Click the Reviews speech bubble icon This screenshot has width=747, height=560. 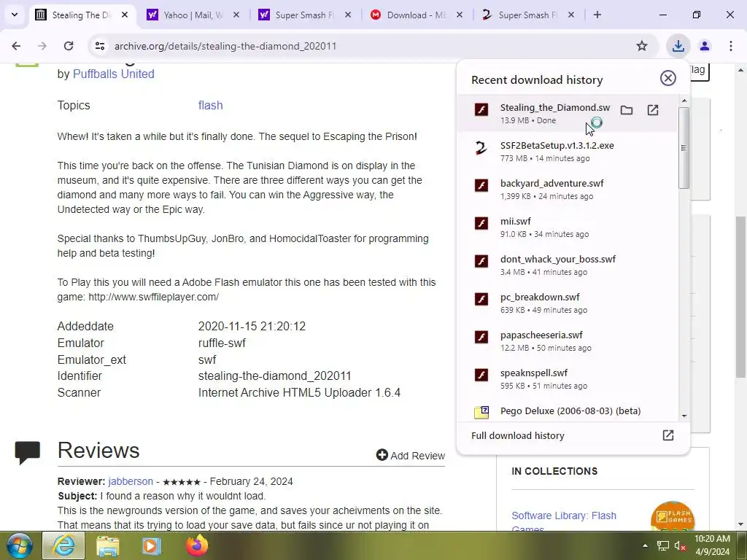28,452
